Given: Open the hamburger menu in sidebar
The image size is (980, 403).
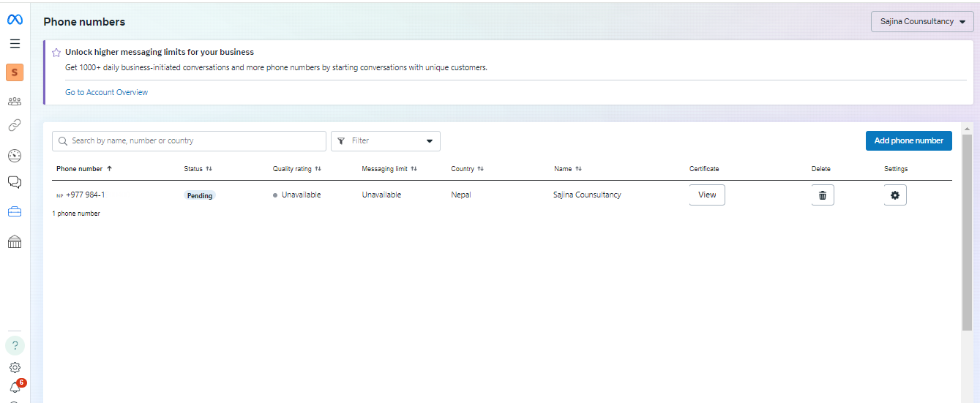Looking at the screenshot, I should pyautogui.click(x=15, y=44).
